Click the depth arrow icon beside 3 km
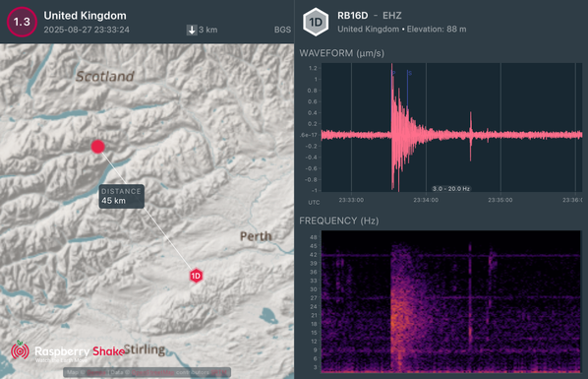 point(192,30)
